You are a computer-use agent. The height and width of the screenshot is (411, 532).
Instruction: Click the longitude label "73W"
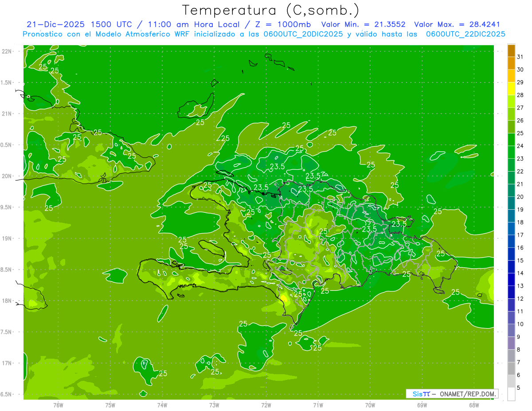click(x=214, y=405)
